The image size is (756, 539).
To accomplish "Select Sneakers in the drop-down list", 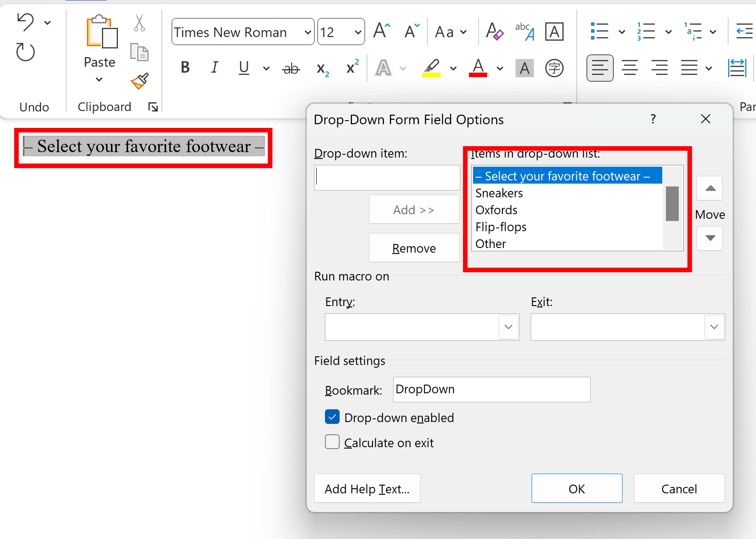I will 499,193.
